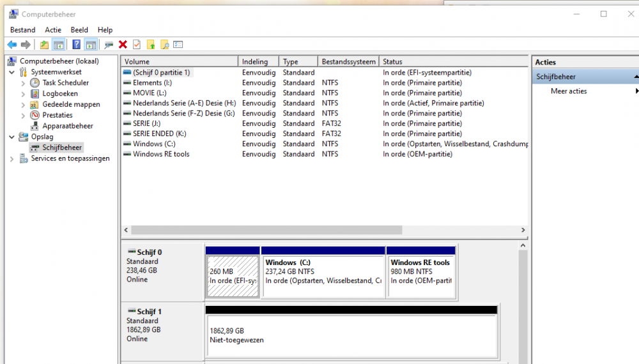639x364 pixels.
Task: Select the Windows RE tools volume row
Action: tap(325, 154)
